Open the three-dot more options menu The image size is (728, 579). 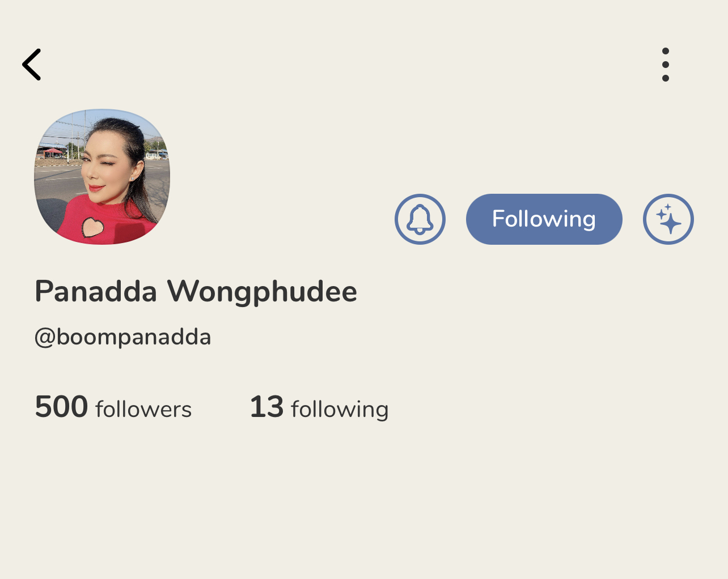tap(665, 65)
